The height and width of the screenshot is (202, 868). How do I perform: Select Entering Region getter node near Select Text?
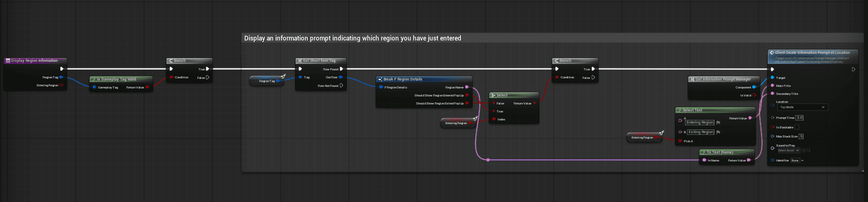(x=644, y=138)
